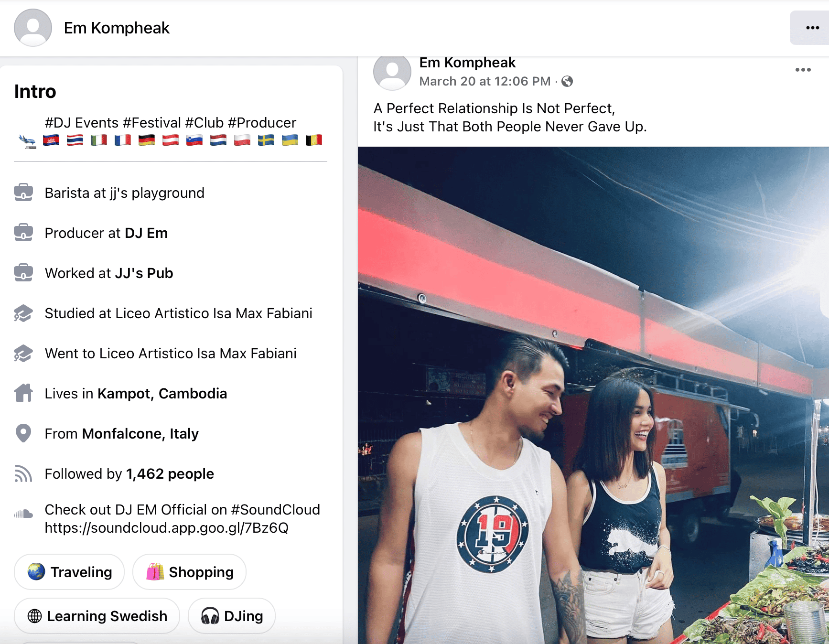Select the DJing hobby chip
This screenshot has width=829, height=644.
pyautogui.click(x=232, y=616)
